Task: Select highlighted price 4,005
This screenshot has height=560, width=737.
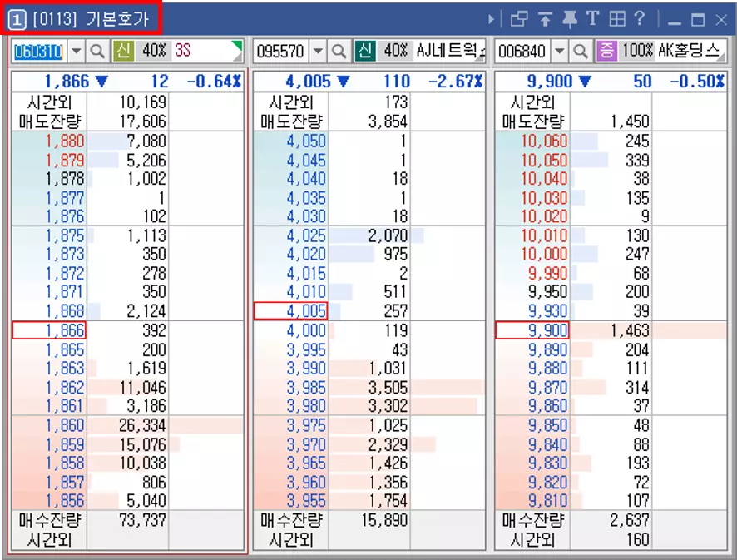Action: point(290,311)
